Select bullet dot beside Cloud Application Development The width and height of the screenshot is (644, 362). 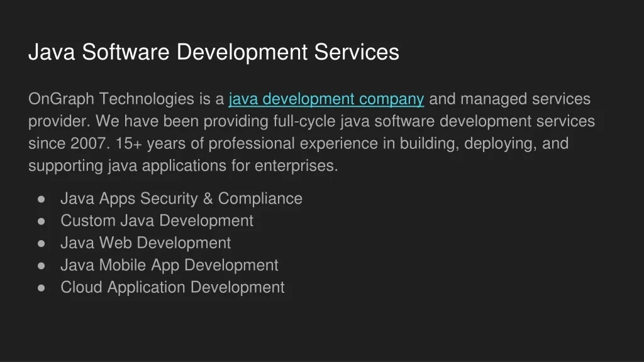[42, 288]
